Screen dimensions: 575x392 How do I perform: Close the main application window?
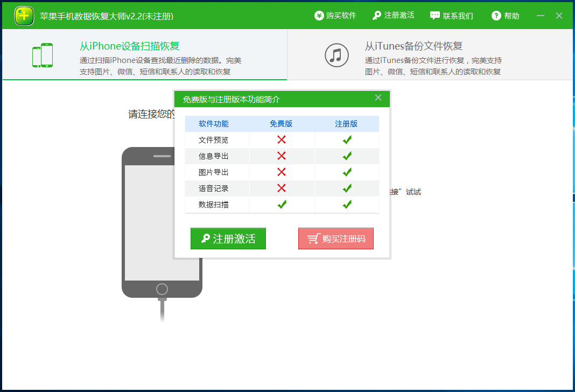coord(559,16)
